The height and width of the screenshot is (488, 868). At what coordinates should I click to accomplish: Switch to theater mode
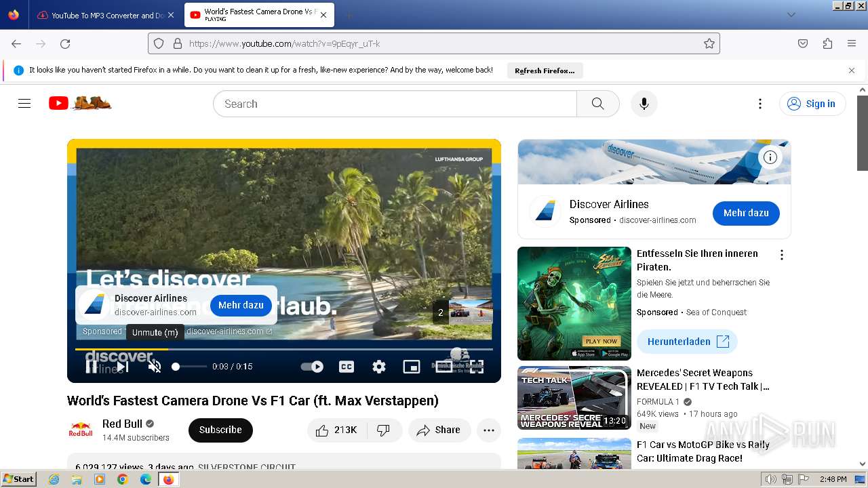444,367
